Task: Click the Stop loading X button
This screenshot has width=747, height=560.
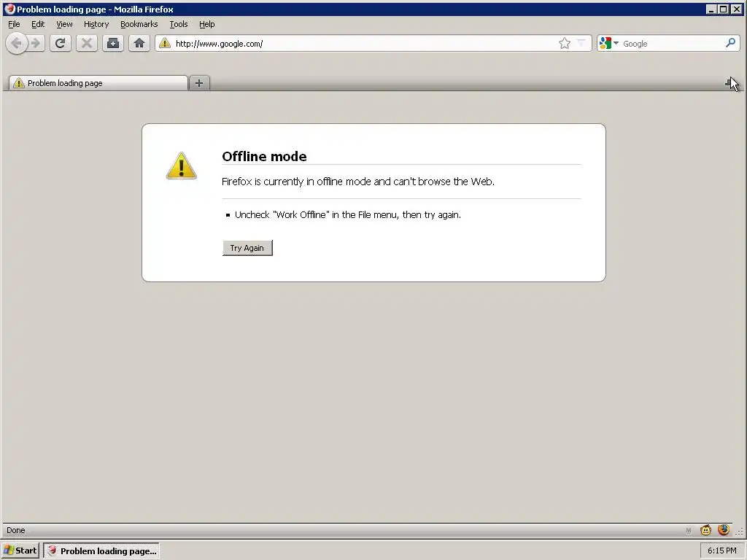Action: click(87, 43)
